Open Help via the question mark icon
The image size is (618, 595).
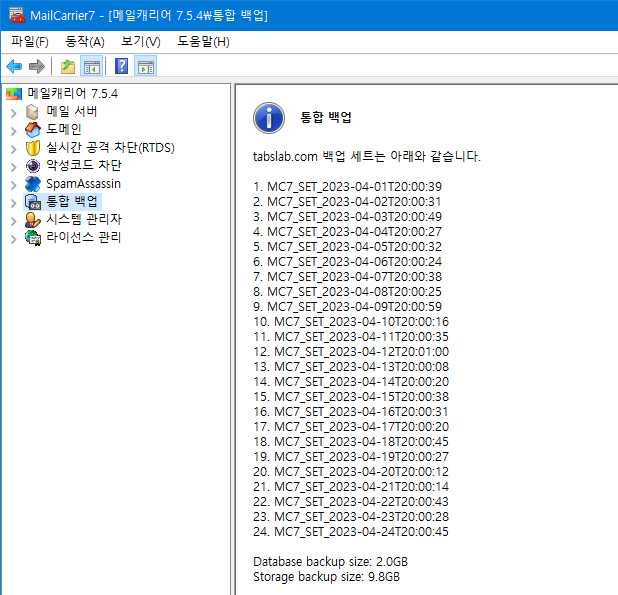121,67
